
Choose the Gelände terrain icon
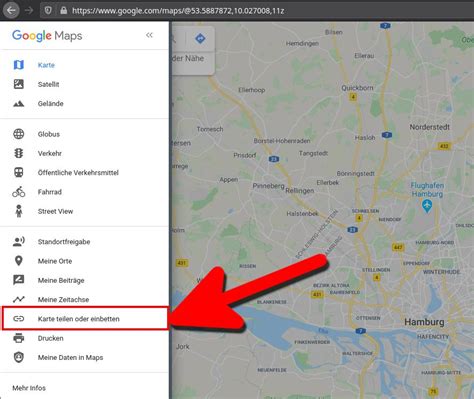(x=19, y=104)
